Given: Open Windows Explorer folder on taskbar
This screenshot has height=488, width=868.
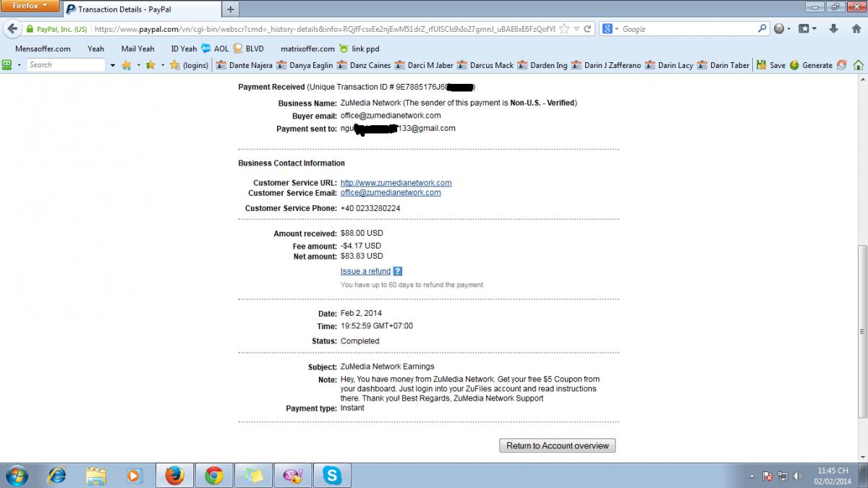Looking at the screenshot, I should point(95,475).
